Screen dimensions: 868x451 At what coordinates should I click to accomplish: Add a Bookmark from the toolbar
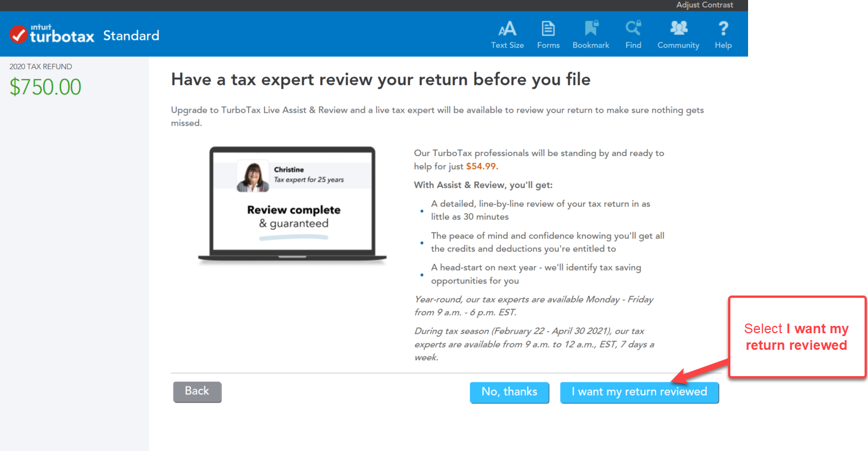[x=591, y=35]
